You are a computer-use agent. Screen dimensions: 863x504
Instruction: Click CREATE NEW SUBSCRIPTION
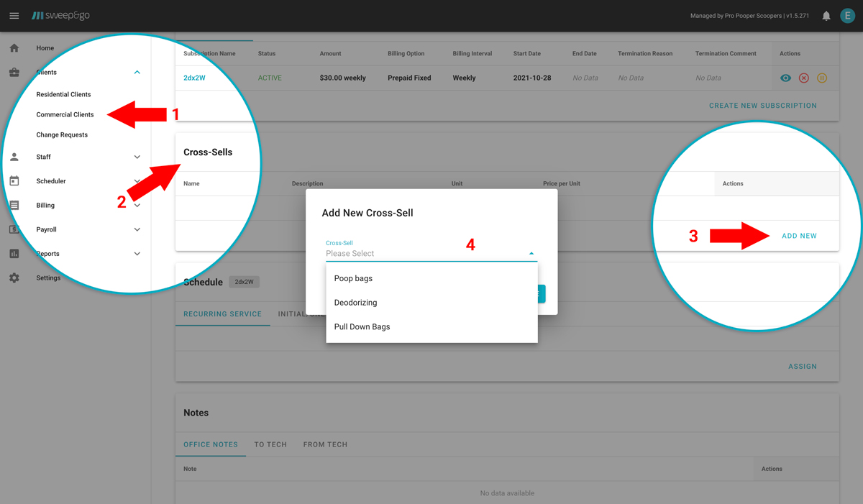click(762, 105)
